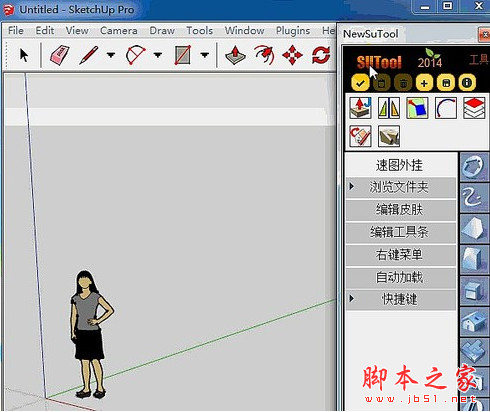Click the SUTool logo in the panel header
This screenshot has width=490, height=412.
(379, 62)
